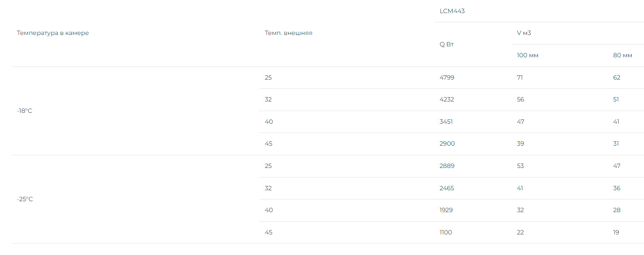Select the -18°C chamber temperature cell
644x255 pixels.
[x=24, y=111]
